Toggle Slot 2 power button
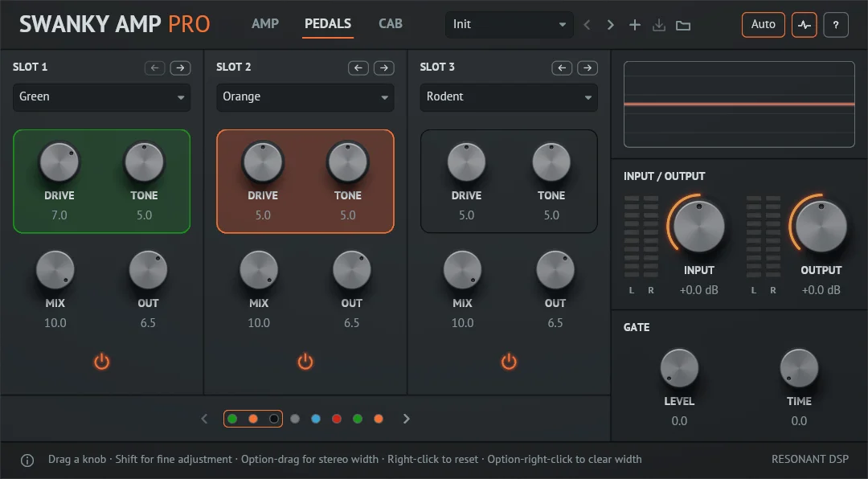The image size is (868, 479). (305, 362)
